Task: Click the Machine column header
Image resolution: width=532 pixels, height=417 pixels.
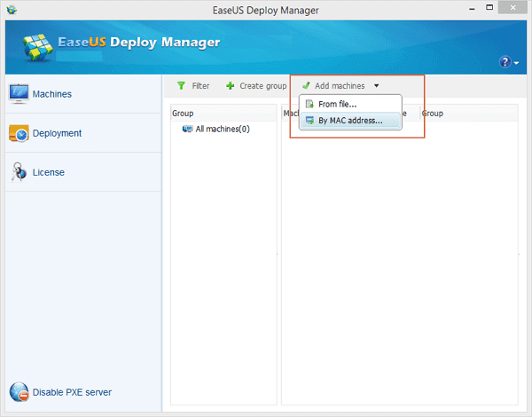Action: [x=290, y=114]
